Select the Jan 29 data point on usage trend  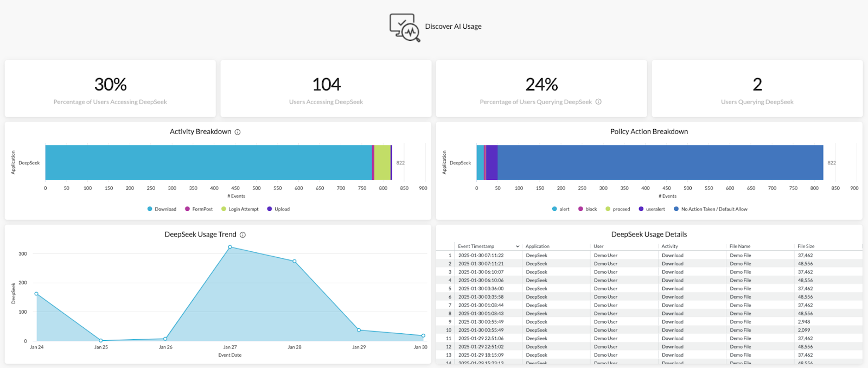point(359,330)
